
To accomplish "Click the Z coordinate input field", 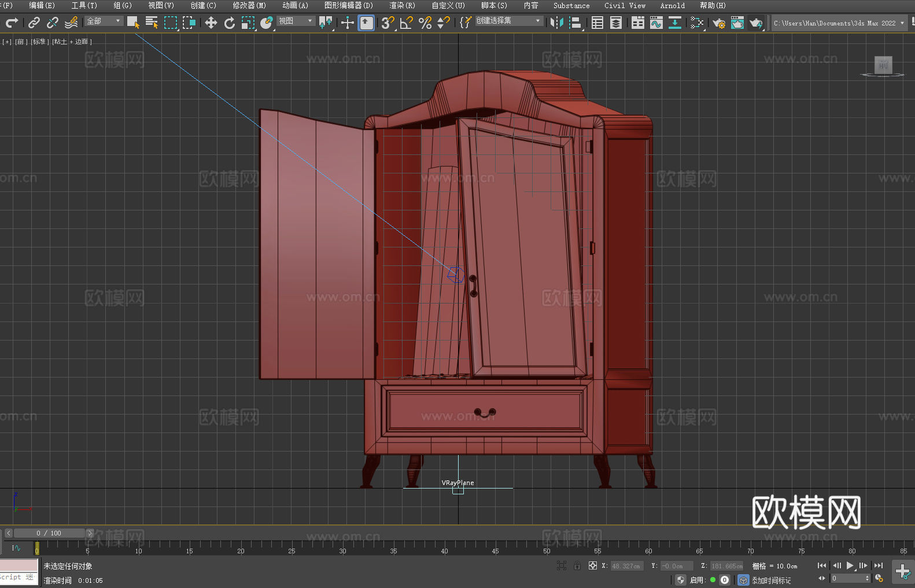I will [726, 566].
